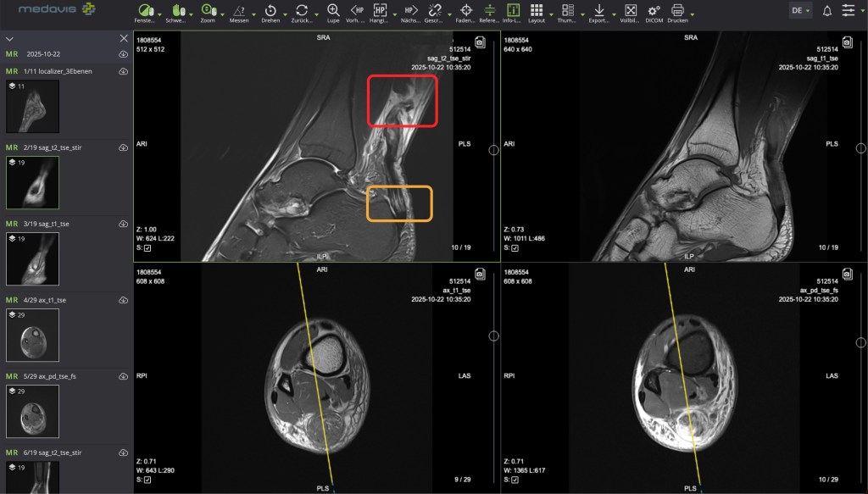The image size is (868, 494).
Task: Open the notifications bell
Action: tap(826, 10)
